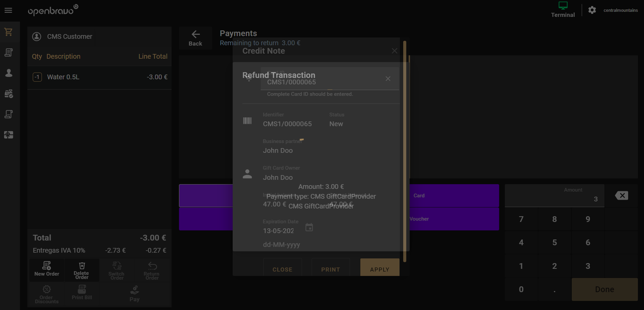Select the shopping cart sidebar icon

tap(8, 32)
